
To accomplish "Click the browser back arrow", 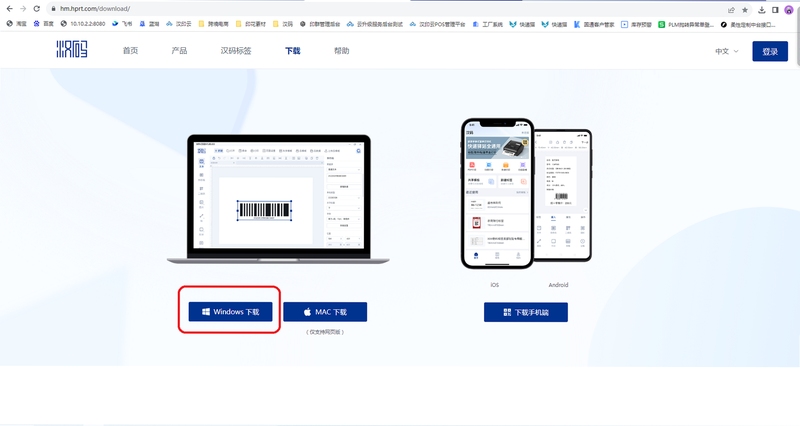I will tap(9, 9).
